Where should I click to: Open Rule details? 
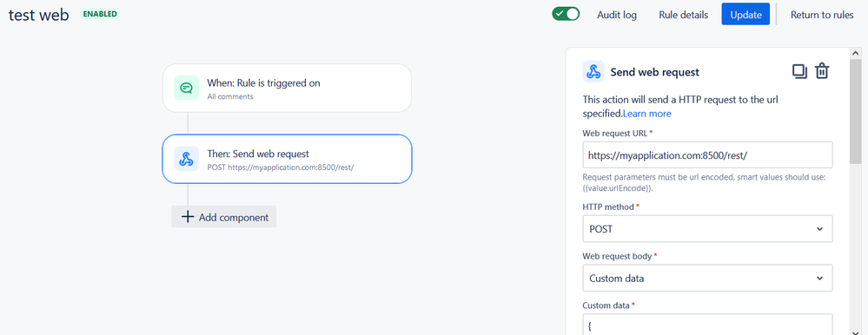(x=683, y=15)
